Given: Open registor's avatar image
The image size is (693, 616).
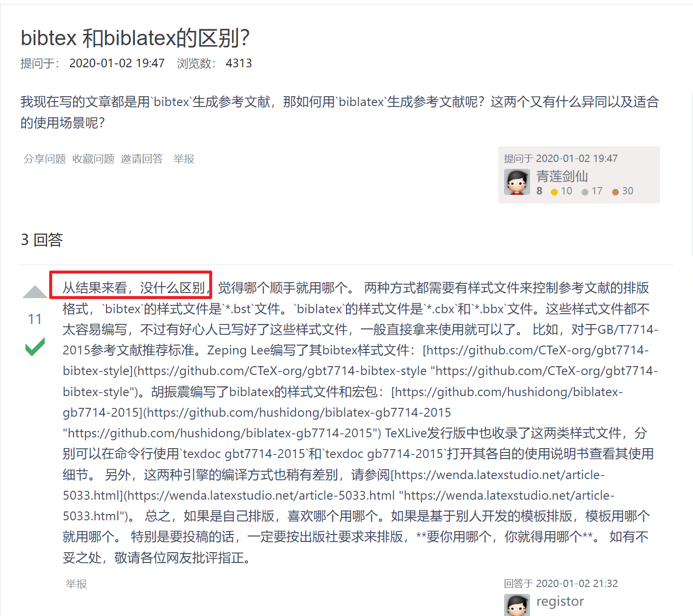Looking at the screenshot, I should pyautogui.click(x=517, y=605).
